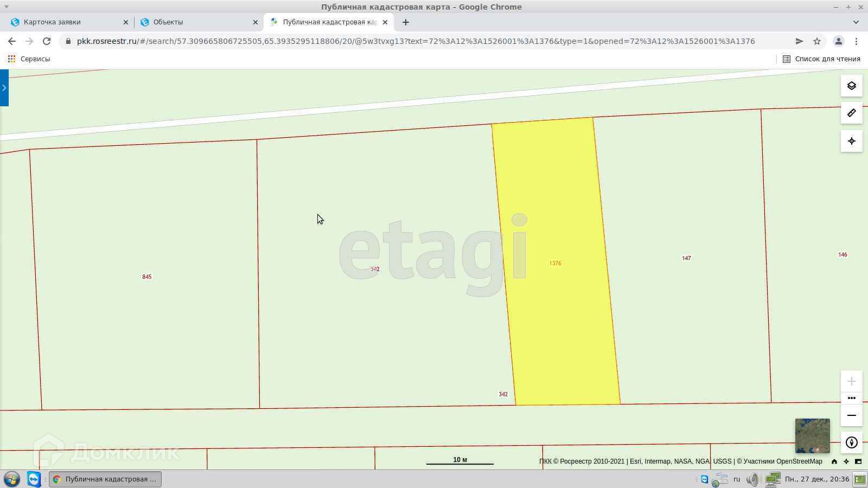
Task: Zoom in on the cadastral map
Action: pyautogui.click(x=851, y=381)
